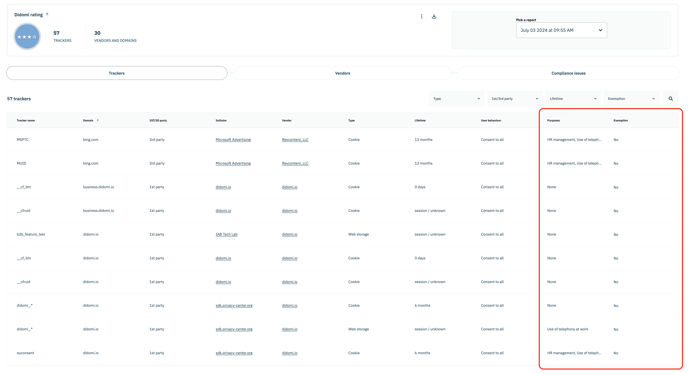Click the User behaviour column header
This screenshot has width=688, height=373.
tap(491, 120)
